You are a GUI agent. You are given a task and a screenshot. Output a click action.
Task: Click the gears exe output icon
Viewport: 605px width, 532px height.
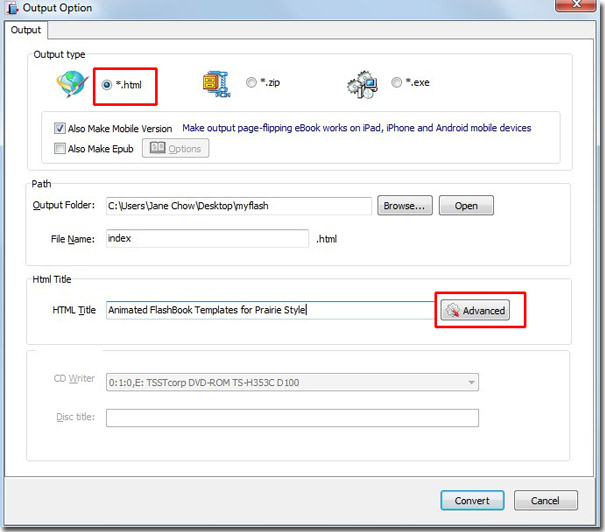click(362, 84)
